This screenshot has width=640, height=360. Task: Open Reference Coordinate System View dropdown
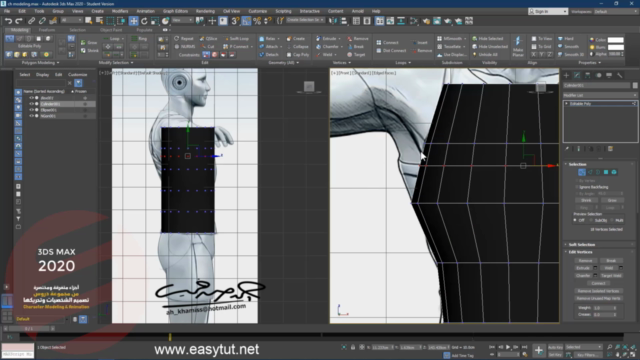(182, 20)
